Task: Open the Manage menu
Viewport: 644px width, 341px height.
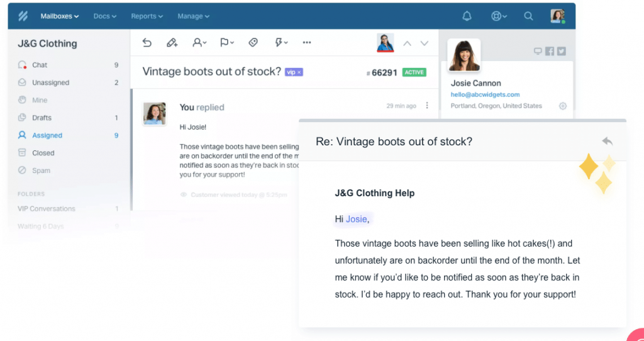Action: tap(194, 16)
